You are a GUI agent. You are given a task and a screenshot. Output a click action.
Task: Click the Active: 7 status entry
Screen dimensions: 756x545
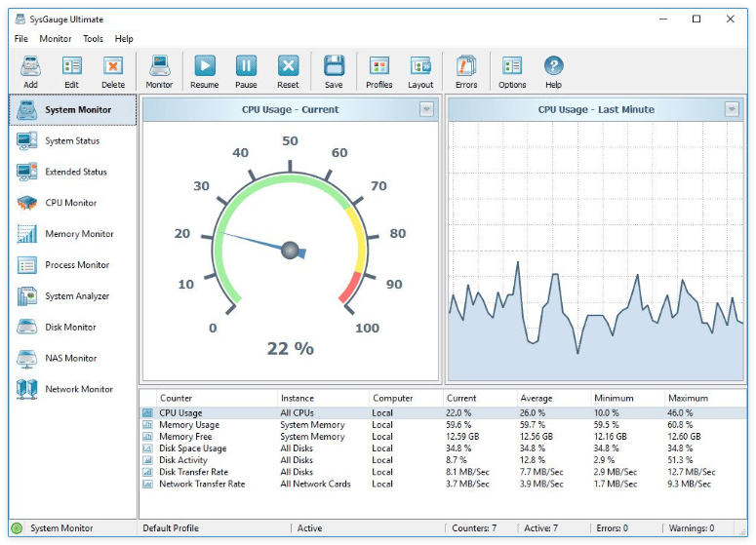click(x=541, y=528)
